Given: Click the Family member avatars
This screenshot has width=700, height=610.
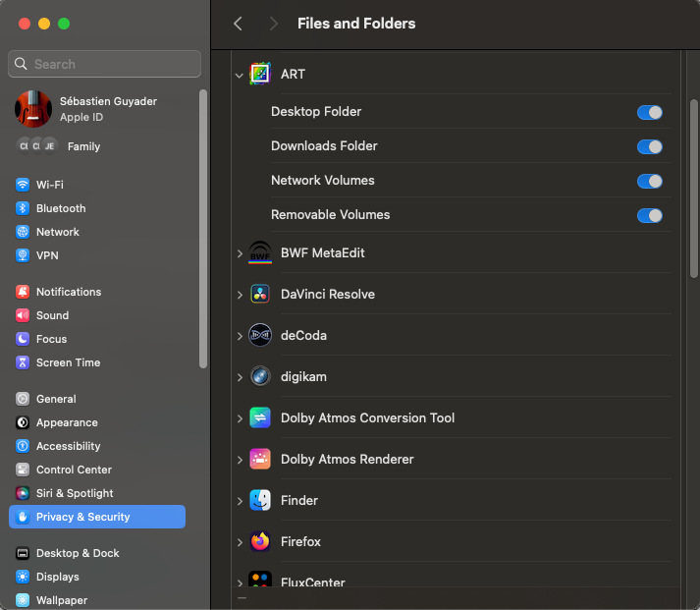Looking at the screenshot, I should tap(37, 146).
